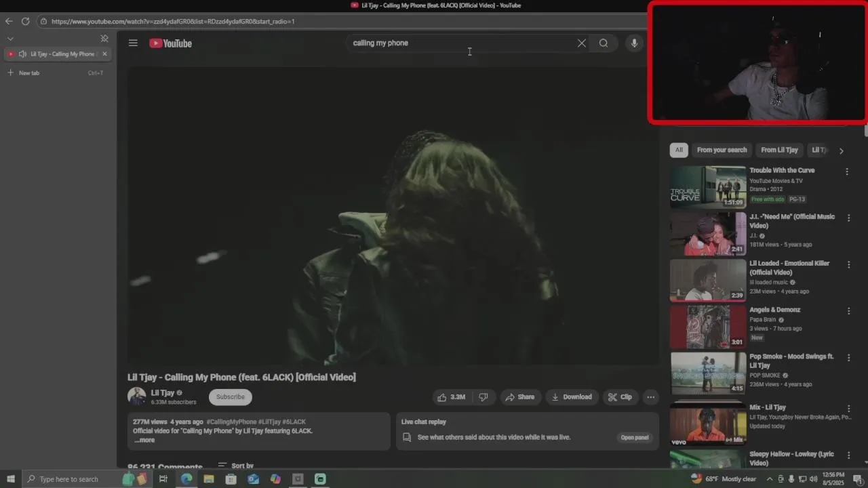Subscribe to Lil Tjay channel
Viewport: 868px width, 488px height.
pos(231,397)
